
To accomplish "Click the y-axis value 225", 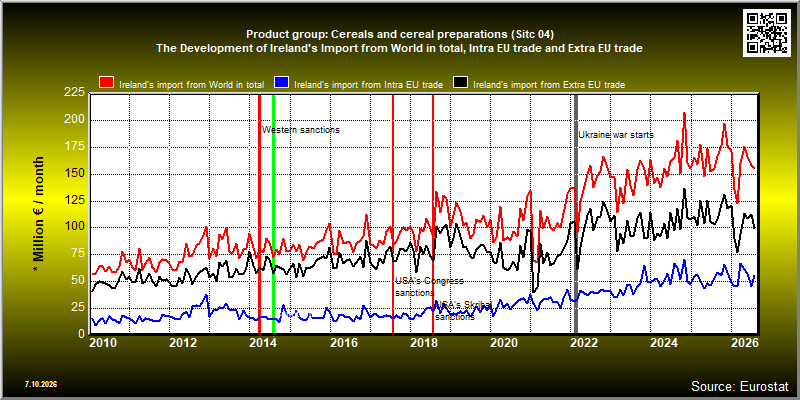I will point(74,92).
